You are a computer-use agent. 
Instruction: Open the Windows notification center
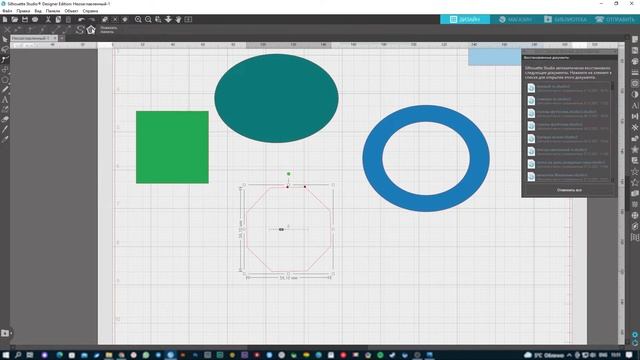click(x=629, y=355)
